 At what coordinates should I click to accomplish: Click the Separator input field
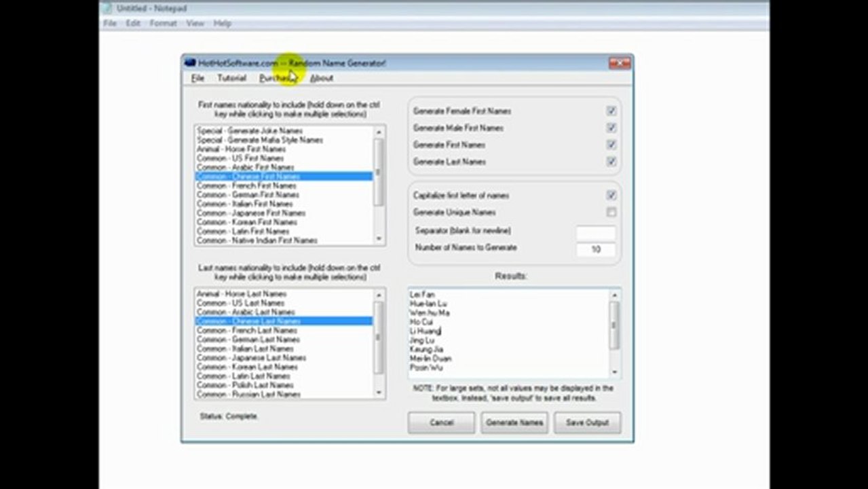click(595, 232)
